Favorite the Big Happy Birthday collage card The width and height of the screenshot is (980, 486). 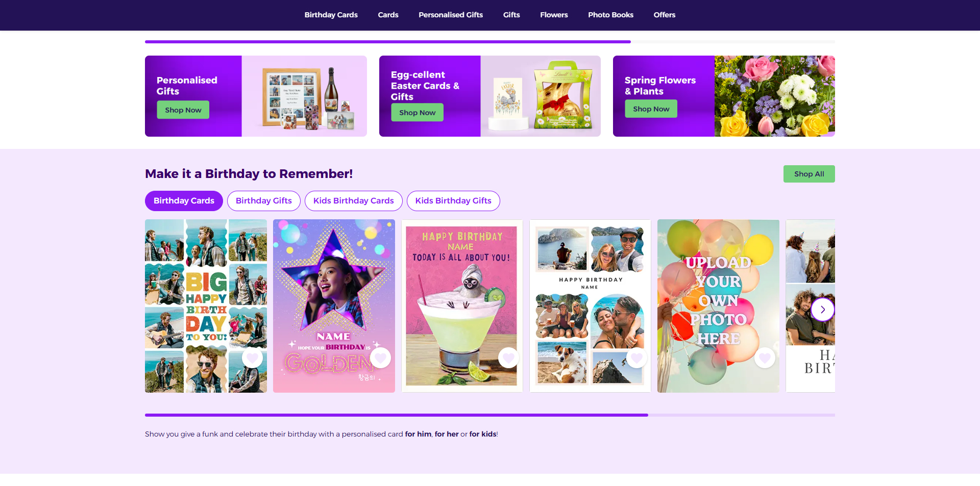(253, 358)
